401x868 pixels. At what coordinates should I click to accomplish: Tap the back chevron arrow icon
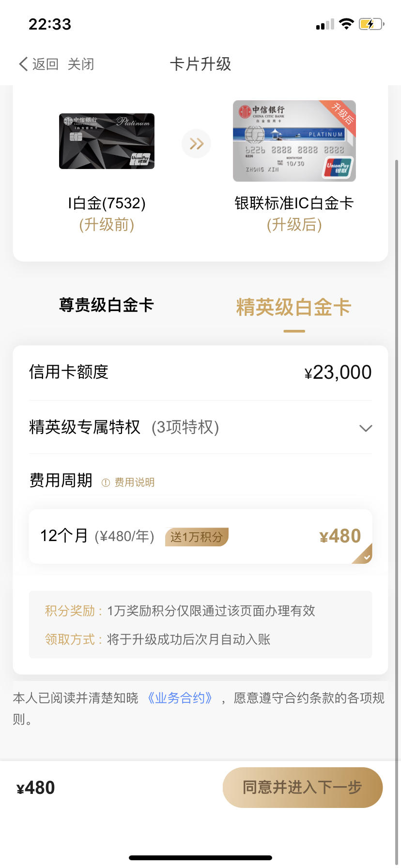[x=23, y=64]
